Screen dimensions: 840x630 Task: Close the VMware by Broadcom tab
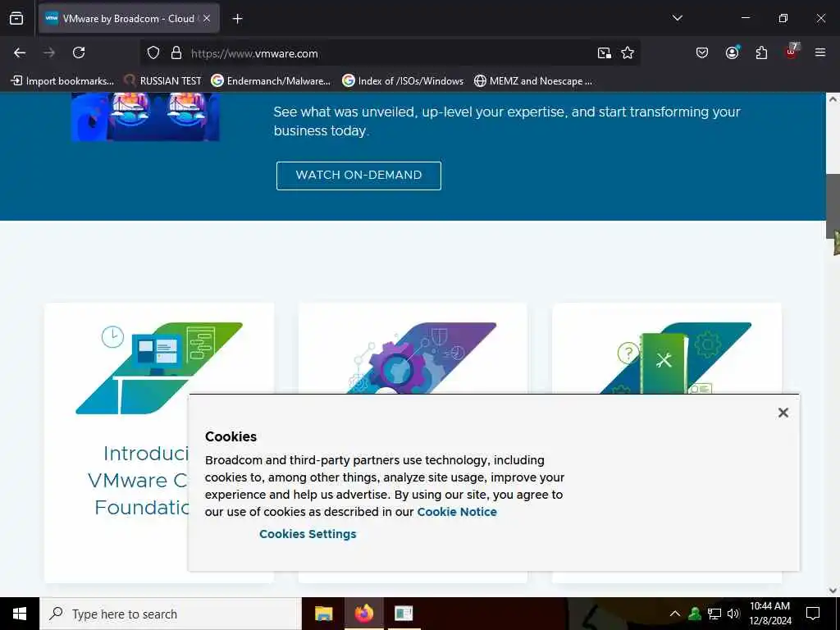tap(207, 18)
